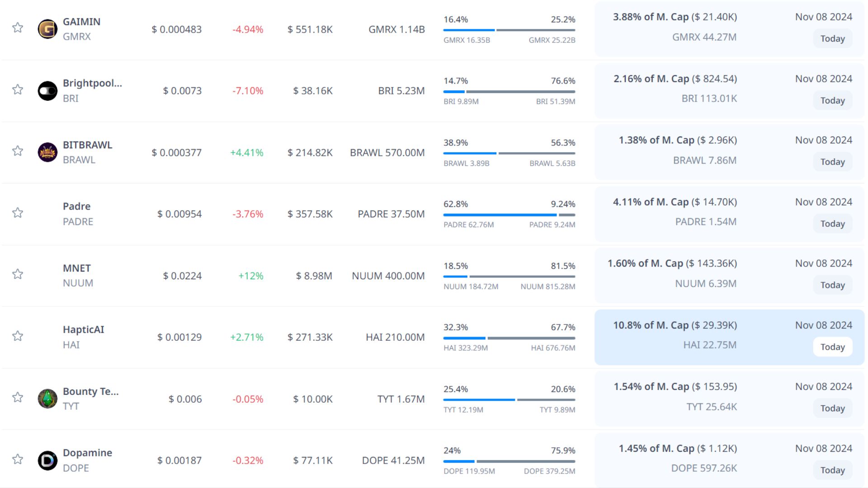Star the MNET NUUM row
The image size is (868, 488).
click(18, 274)
